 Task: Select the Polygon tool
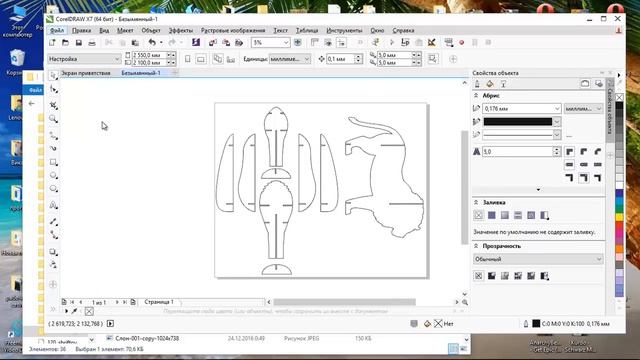tap(53, 189)
